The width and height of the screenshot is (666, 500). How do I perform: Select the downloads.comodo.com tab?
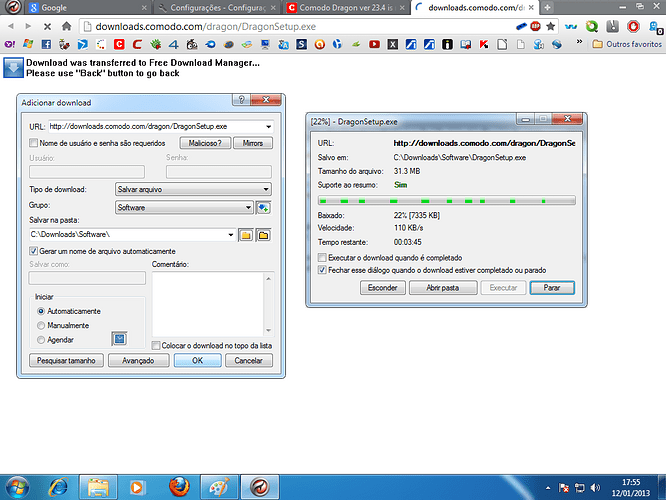coord(475,8)
